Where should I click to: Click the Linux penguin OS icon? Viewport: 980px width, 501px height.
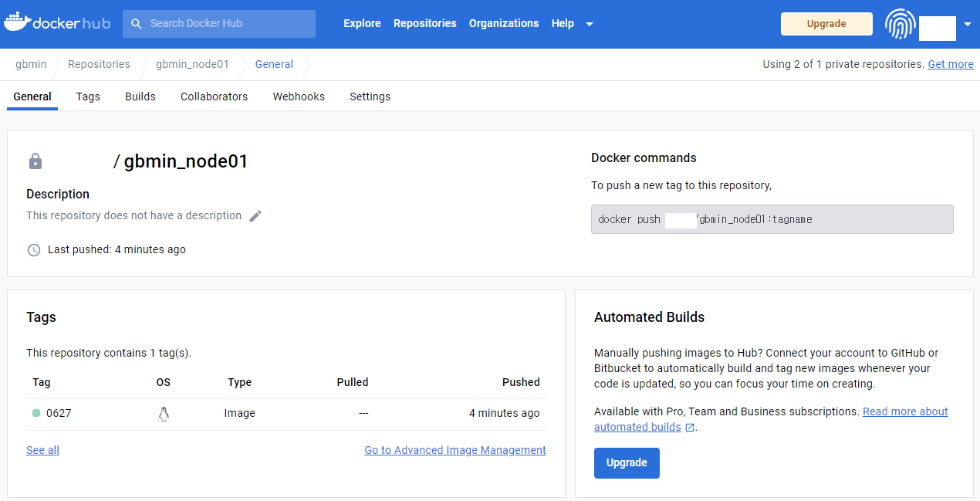163,415
